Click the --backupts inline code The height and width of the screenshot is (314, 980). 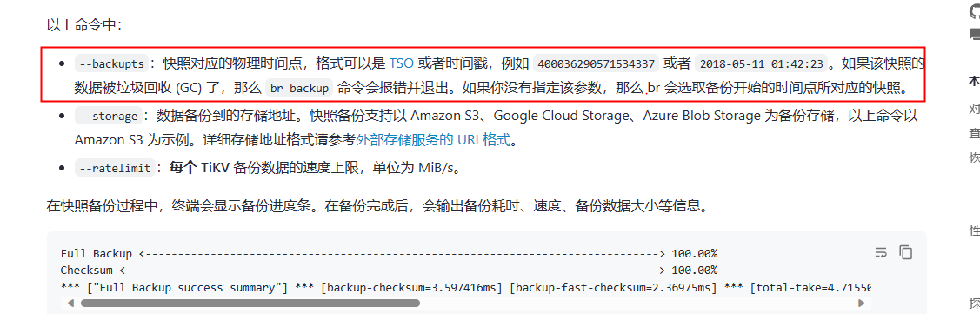pos(112,63)
